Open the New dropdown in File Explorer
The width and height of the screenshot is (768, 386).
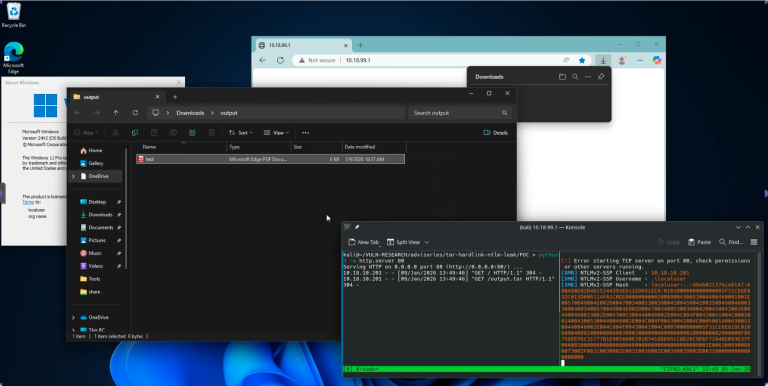[x=86, y=133]
